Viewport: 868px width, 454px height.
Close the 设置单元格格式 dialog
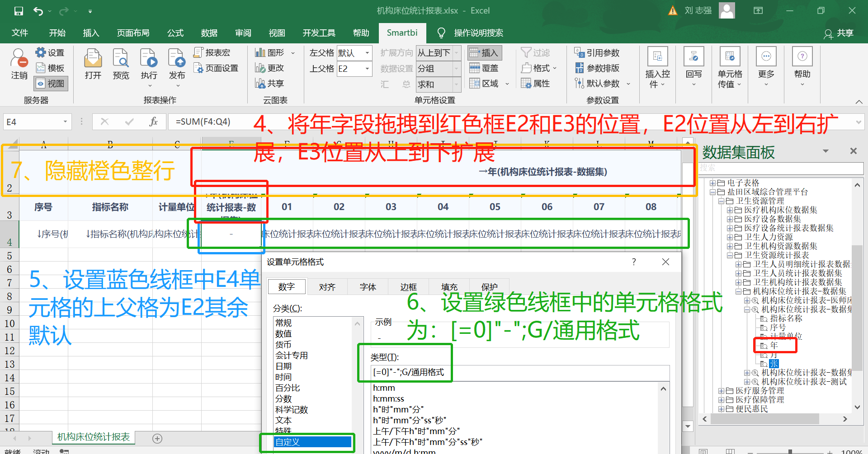[x=665, y=262]
